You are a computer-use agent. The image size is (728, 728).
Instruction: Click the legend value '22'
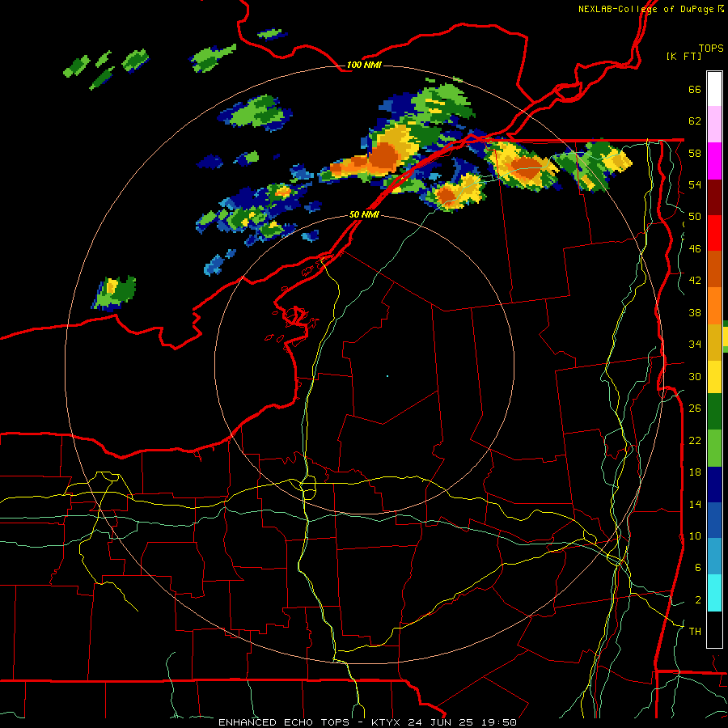pyautogui.click(x=695, y=440)
